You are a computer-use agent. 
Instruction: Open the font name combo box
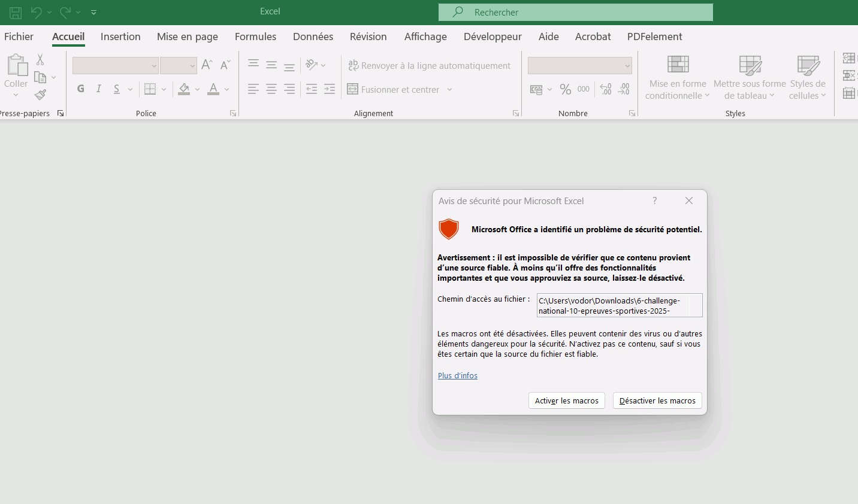point(115,66)
